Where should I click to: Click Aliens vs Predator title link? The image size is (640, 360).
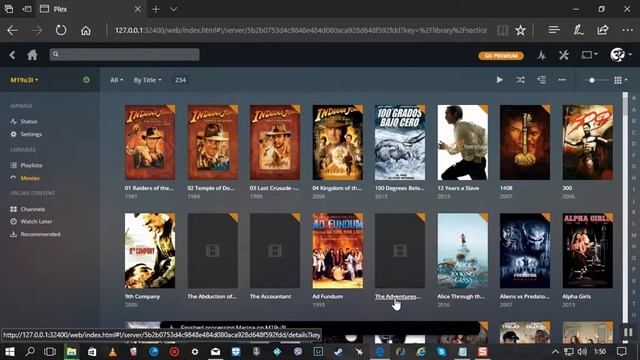point(524,297)
